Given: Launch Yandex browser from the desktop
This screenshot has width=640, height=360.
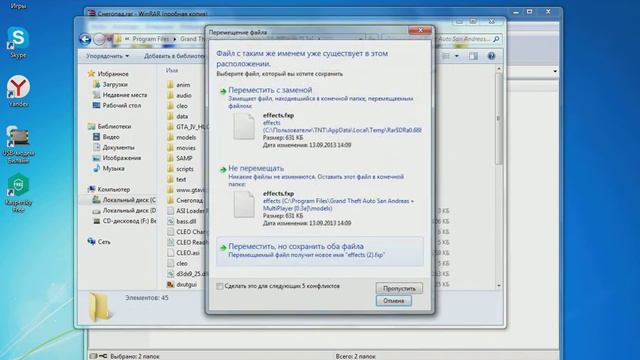Looking at the screenshot, I should tap(18, 91).
